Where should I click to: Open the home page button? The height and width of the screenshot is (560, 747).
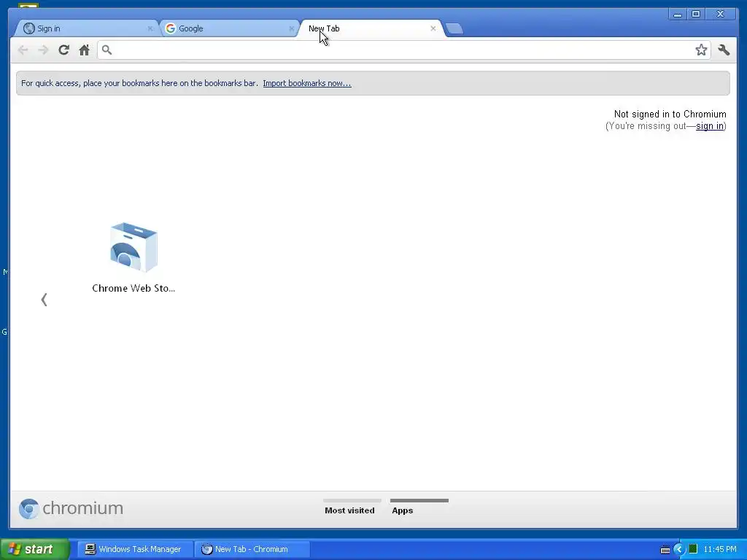pos(85,50)
